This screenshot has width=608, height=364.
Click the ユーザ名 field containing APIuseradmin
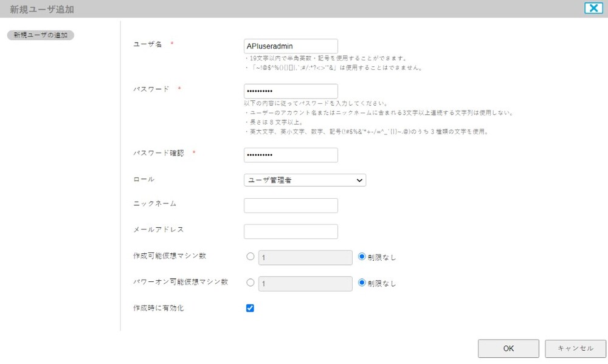point(291,46)
